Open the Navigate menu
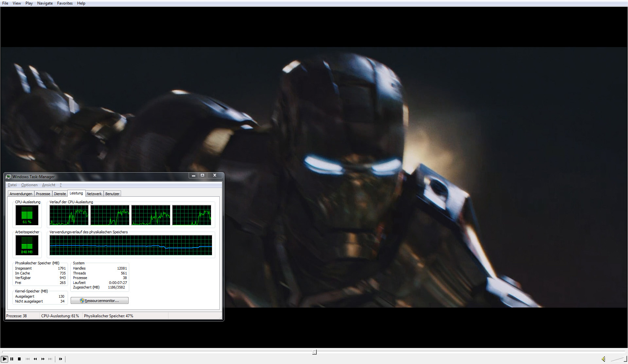The image size is (628, 364). click(45, 3)
